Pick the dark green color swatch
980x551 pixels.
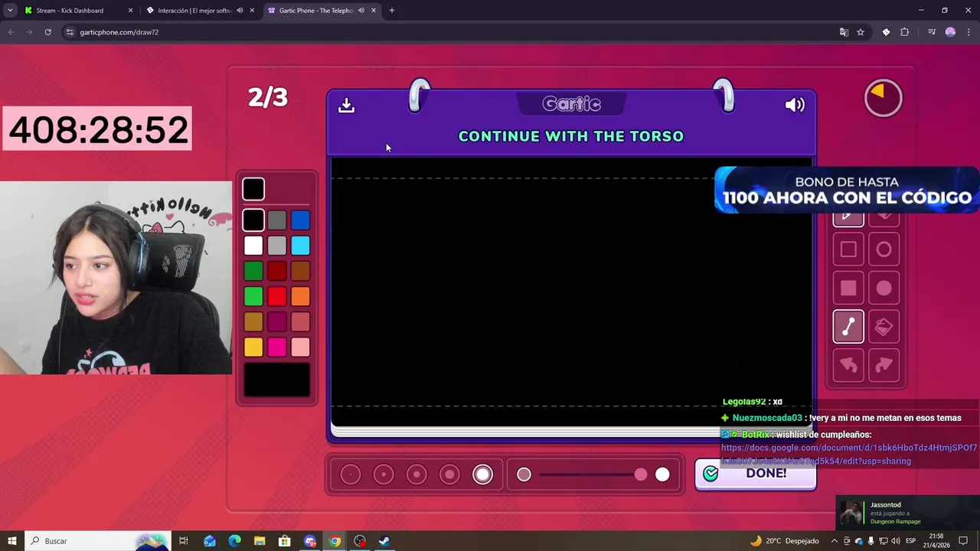(253, 271)
